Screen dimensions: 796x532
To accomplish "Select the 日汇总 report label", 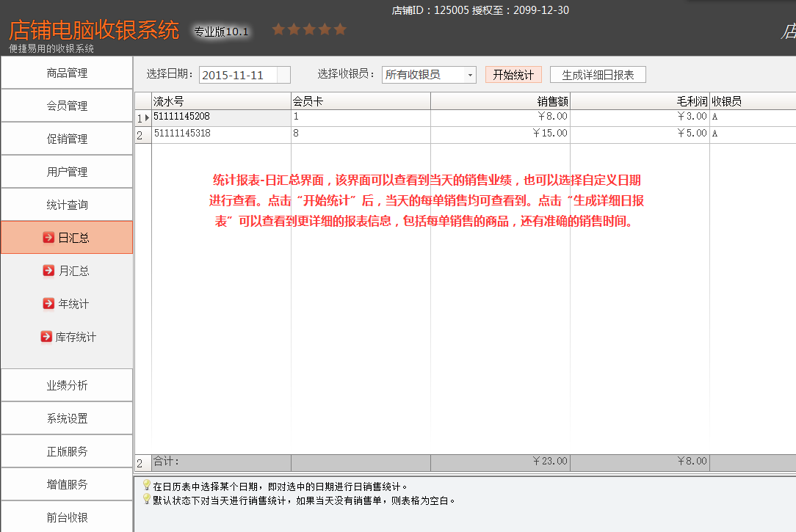I will 73,238.
